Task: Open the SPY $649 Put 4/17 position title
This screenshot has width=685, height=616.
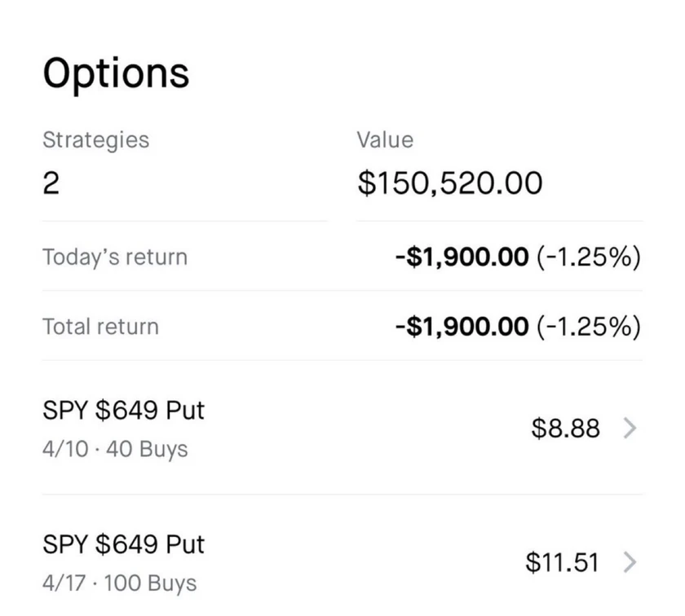Action: point(123,543)
